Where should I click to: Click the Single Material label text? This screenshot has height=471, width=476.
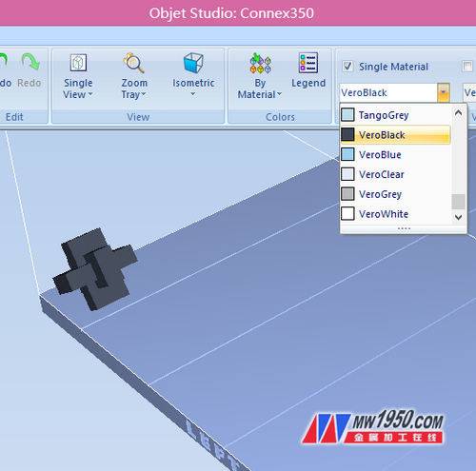(x=393, y=67)
